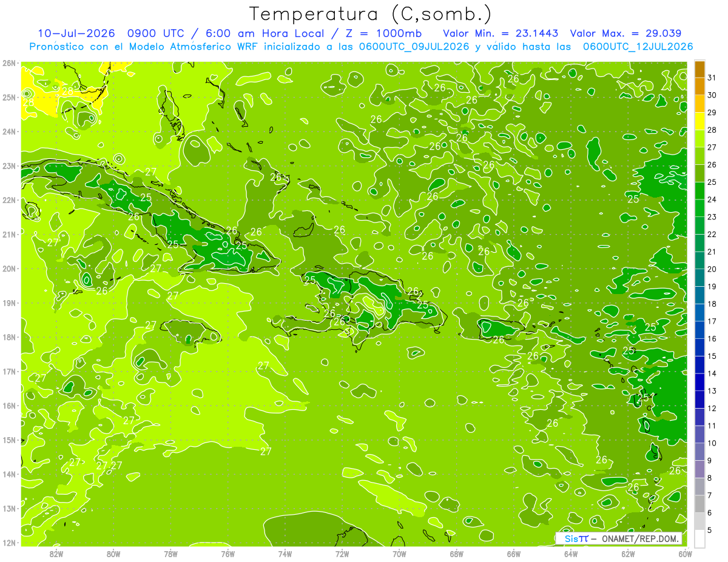The width and height of the screenshot is (728, 562).
Task: Click the 'Z = 1000mb' level label
Action: 383,33
